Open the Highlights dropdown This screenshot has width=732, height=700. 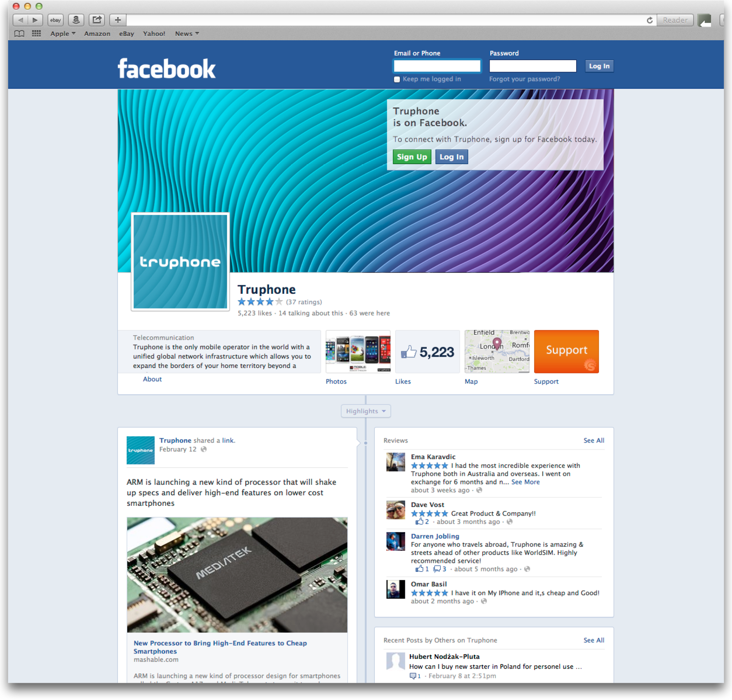click(x=366, y=411)
